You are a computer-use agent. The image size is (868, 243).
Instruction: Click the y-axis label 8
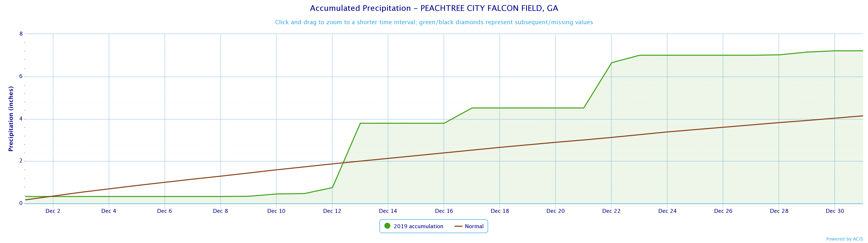21,34
